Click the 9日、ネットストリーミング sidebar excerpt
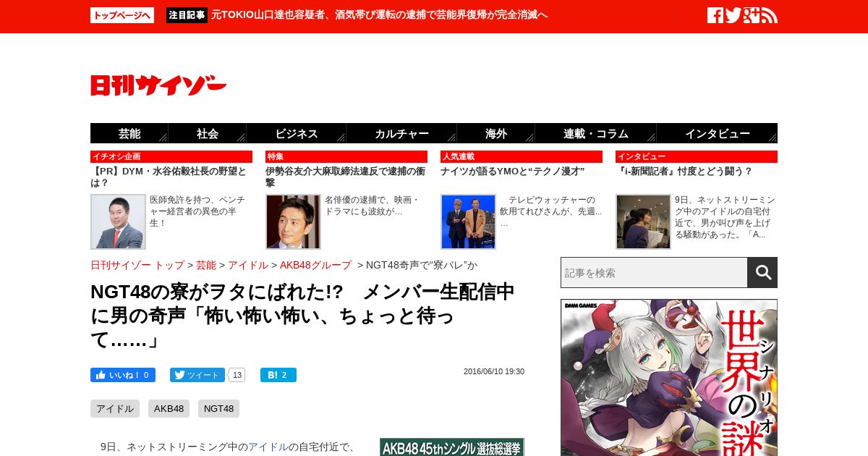 tap(725, 217)
